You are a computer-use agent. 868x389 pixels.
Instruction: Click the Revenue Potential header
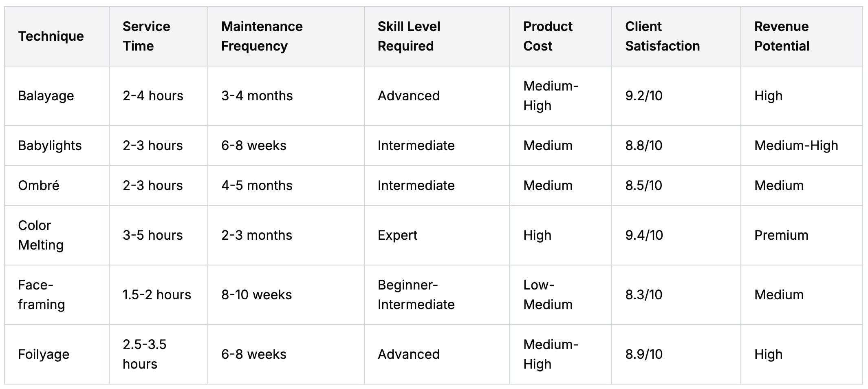click(x=782, y=36)
